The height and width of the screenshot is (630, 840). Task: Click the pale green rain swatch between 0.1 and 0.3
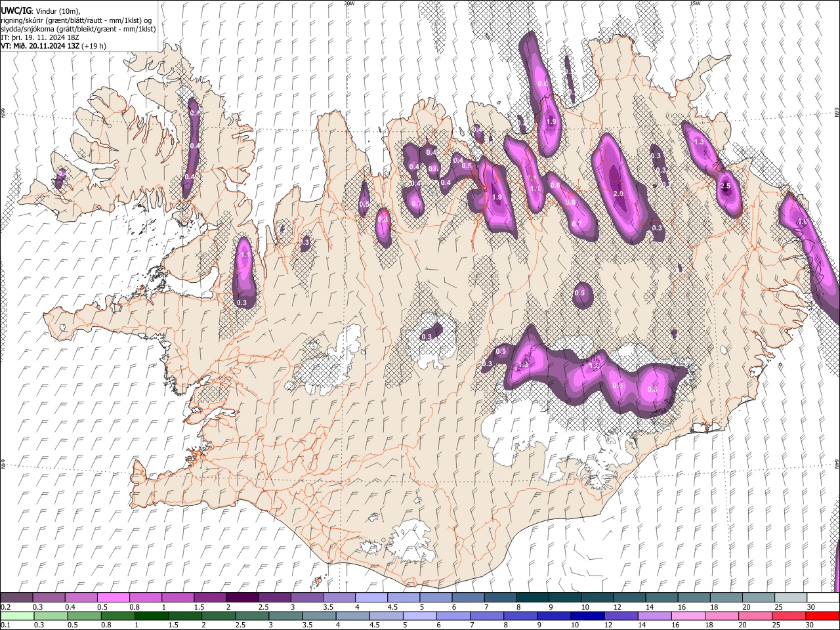click(x=16, y=616)
